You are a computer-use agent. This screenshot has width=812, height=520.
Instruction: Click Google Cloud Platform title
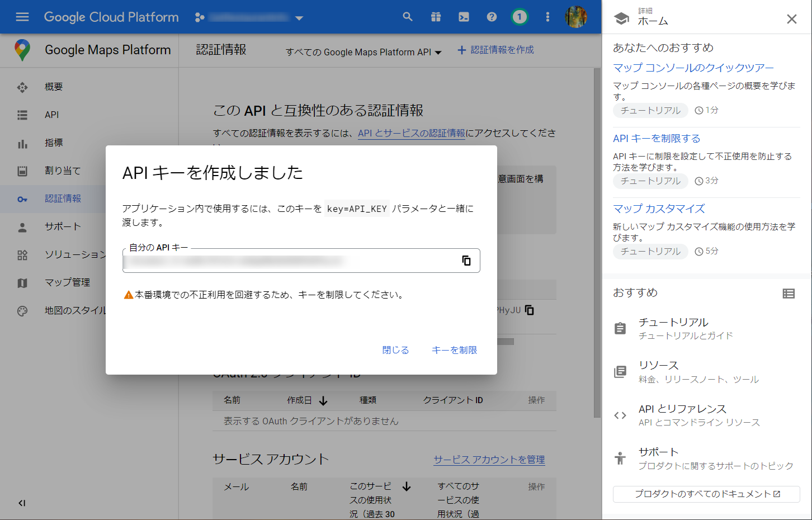pyautogui.click(x=111, y=17)
